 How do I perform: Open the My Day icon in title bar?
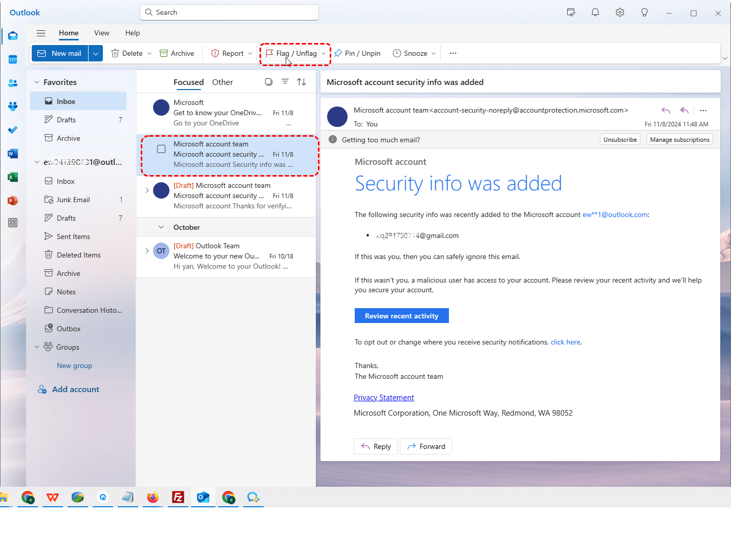click(x=571, y=12)
